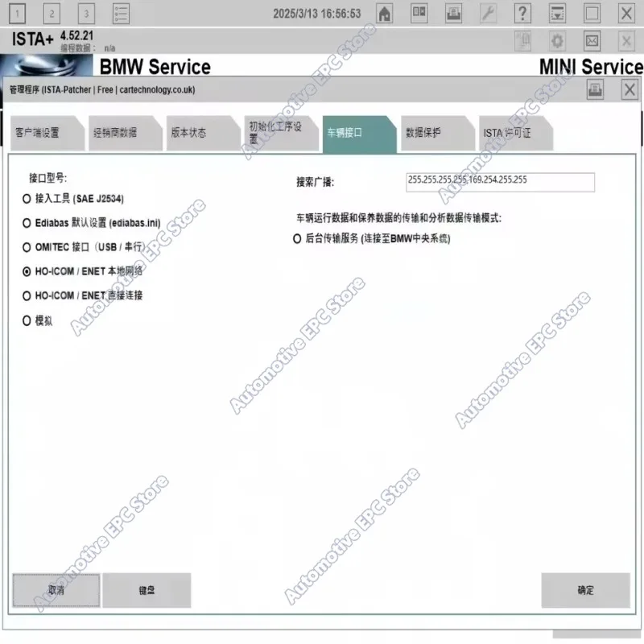Go to the Home start screen icon

(x=385, y=14)
